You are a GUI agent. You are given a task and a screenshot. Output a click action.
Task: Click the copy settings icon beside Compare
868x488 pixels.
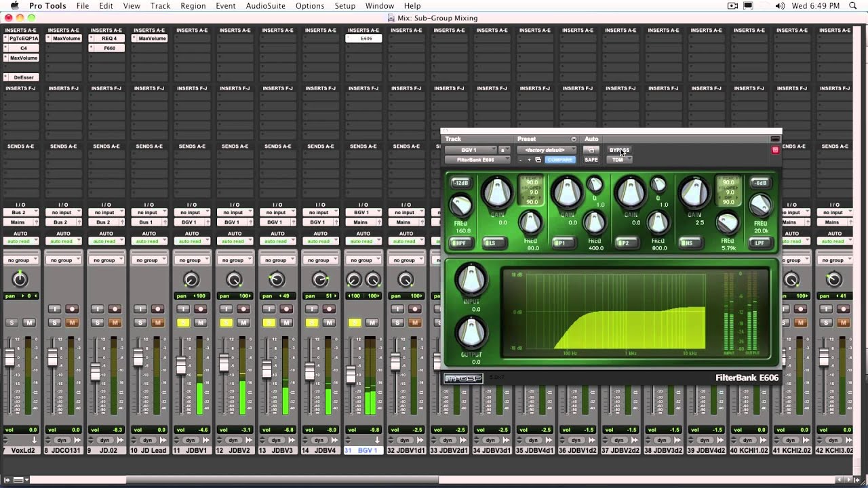point(538,160)
